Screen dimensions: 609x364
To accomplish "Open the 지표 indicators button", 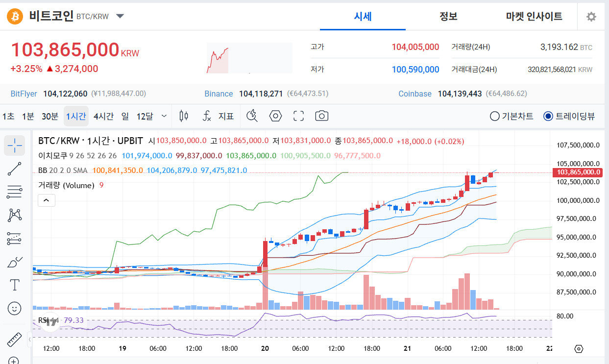I will (x=219, y=116).
